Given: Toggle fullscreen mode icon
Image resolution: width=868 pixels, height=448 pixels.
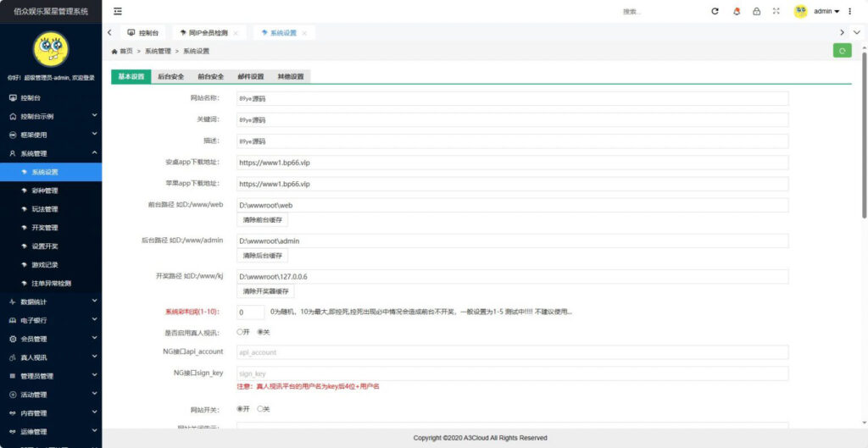Looking at the screenshot, I should click(x=776, y=11).
